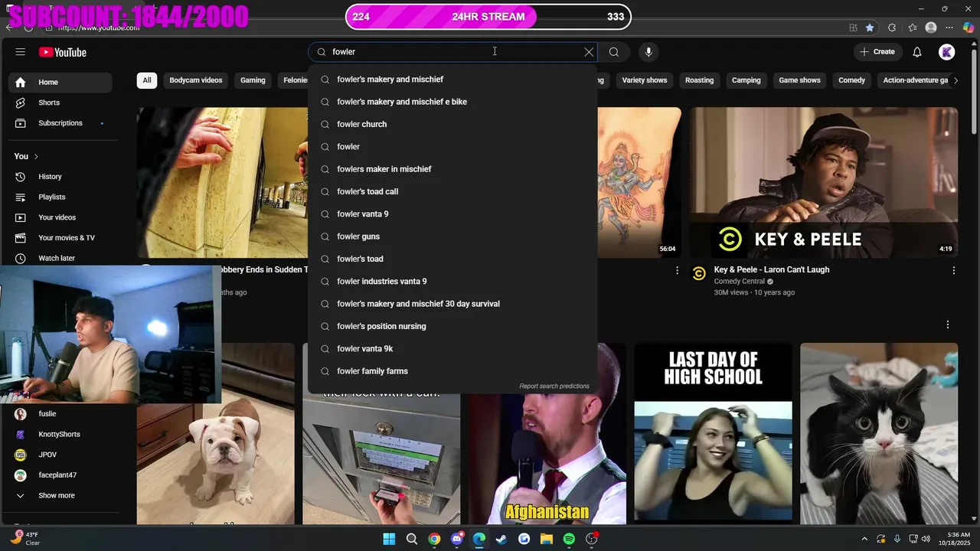Select the Roasting filter chip
This screenshot has width=980, height=551.
699,80
